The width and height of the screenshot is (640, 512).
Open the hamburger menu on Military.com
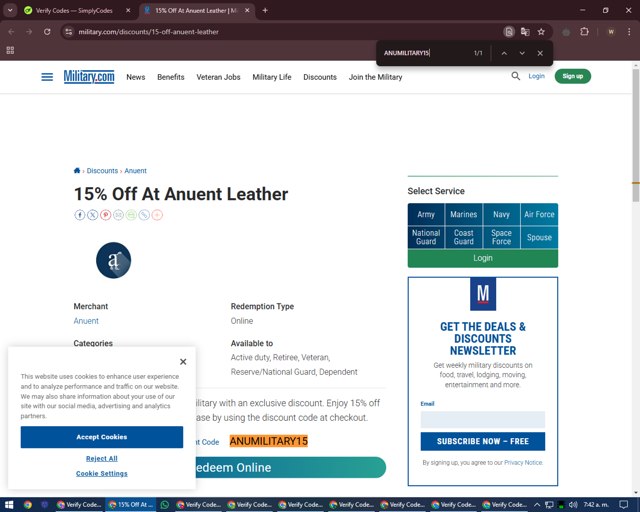(47, 77)
